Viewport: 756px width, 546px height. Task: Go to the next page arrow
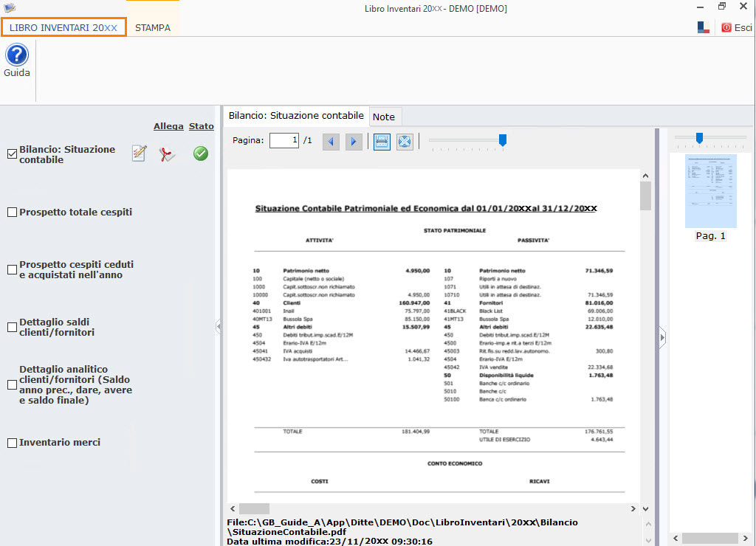tap(354, 141)
